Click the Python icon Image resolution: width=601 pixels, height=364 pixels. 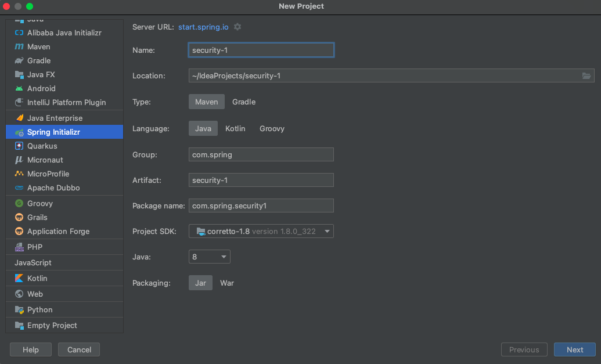point(19,309)
